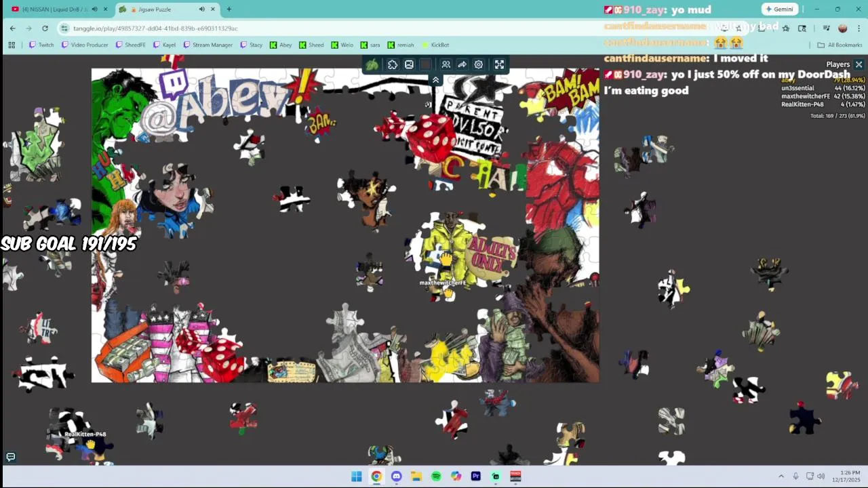
Task: Open the chat bubble icon at bottom left
Action: point(10,457)
